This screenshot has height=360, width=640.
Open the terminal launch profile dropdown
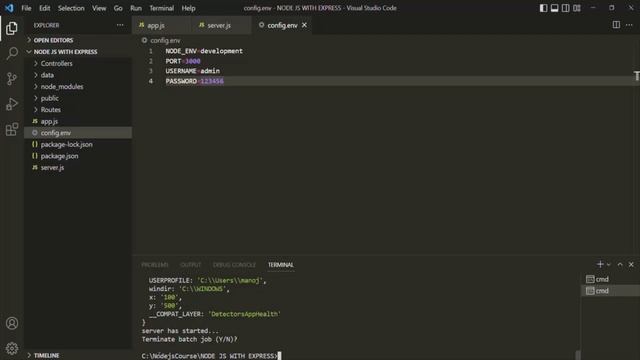(609, 264)
